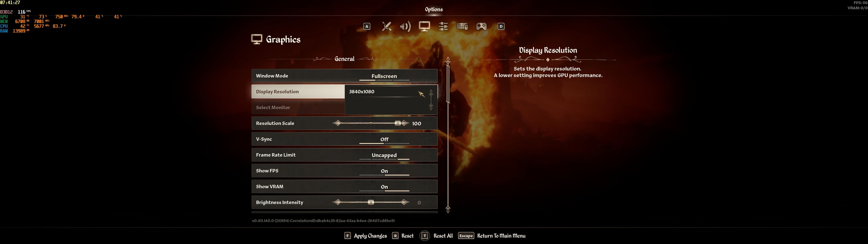Click the top arrow of settings list scrollbar
This screenshot has width=868, height=244.
pos(448,61)
